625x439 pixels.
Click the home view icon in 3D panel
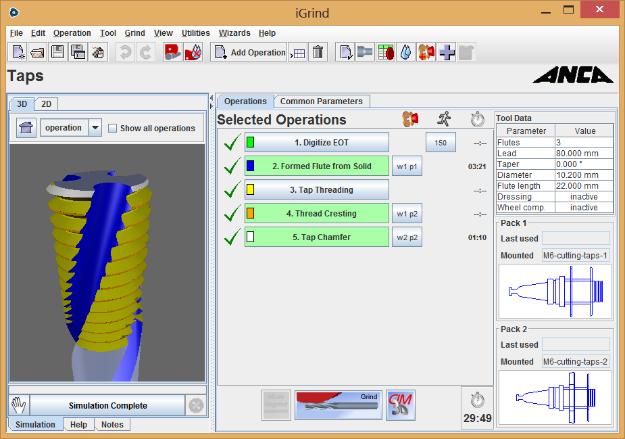[x=26, y=128]
